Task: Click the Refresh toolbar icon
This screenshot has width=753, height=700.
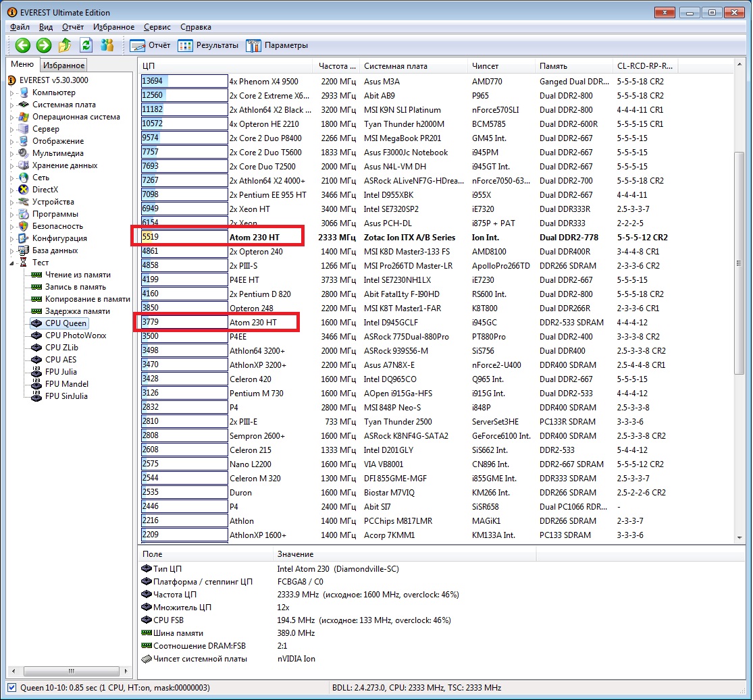Action: click(86, 45)
